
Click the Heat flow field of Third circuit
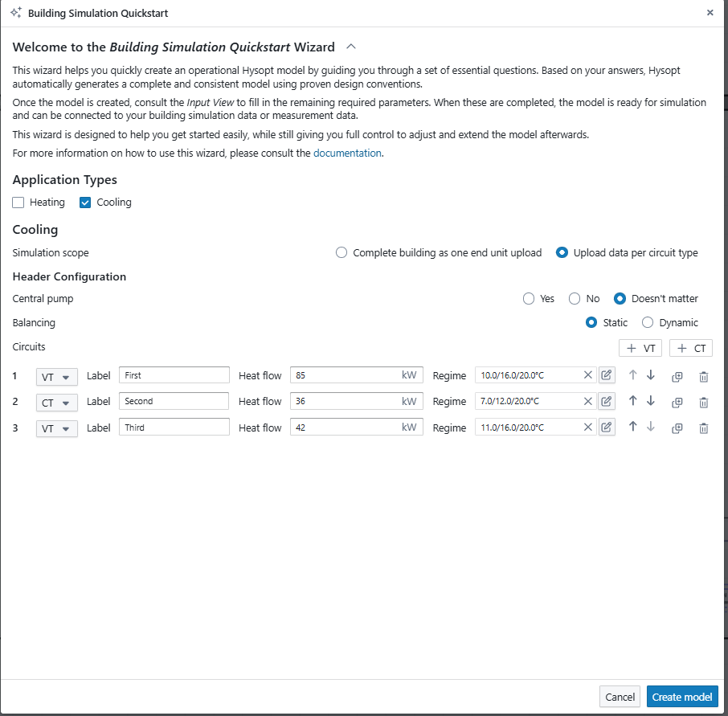(x=346, y=428)
